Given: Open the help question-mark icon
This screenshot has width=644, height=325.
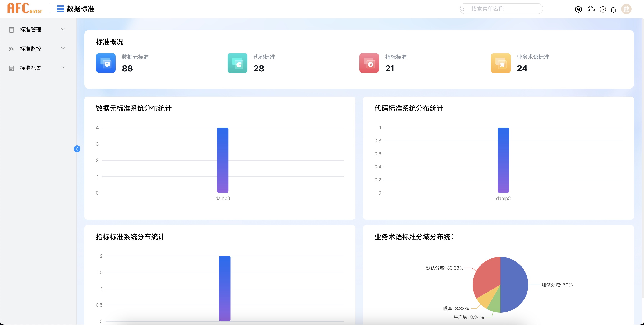Looking at the screenshot, I should coord(603,10).
